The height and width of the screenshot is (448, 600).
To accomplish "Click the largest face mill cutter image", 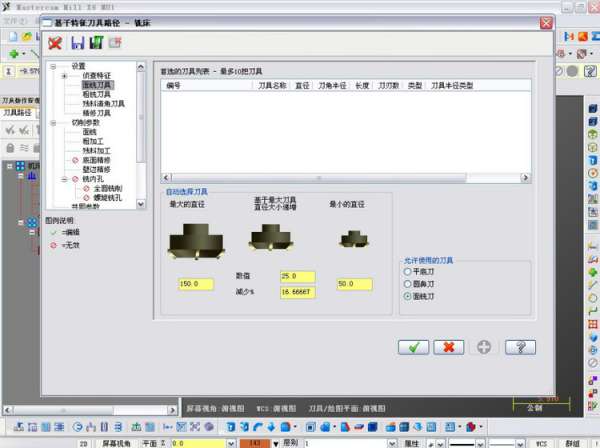I will pos(196,241).
